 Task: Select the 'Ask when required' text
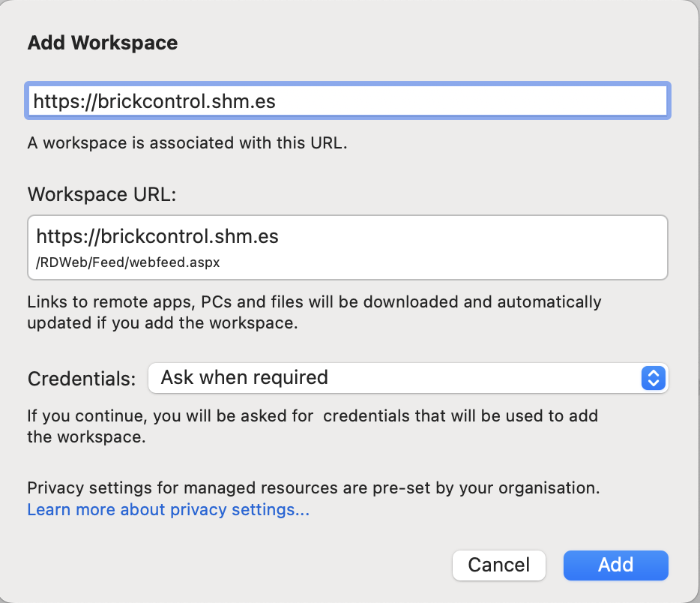(x=244, y=377)
